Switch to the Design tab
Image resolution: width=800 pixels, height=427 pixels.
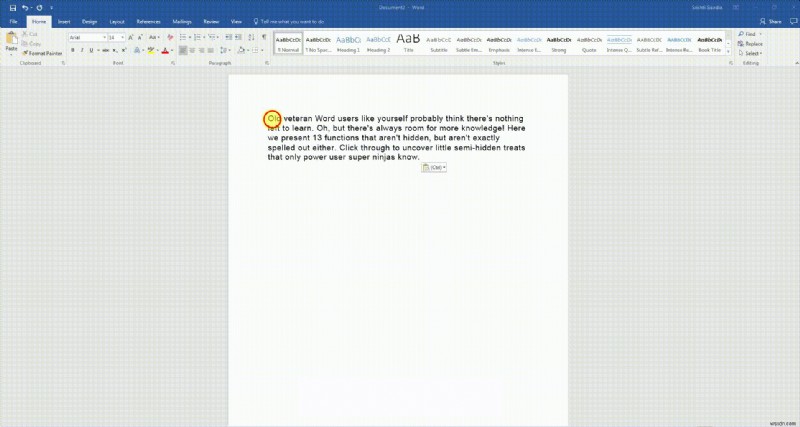90,21
